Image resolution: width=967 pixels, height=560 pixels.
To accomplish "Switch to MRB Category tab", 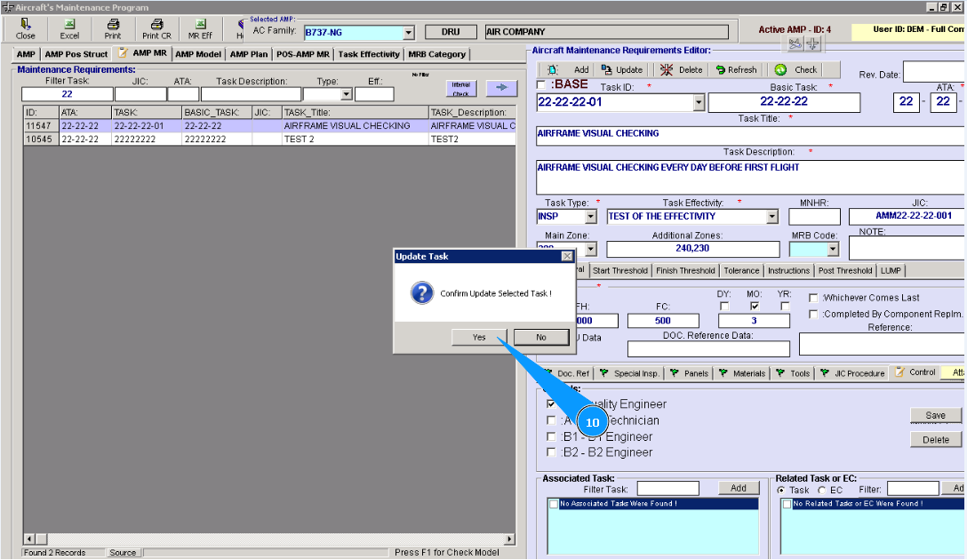I will pyautogui.click(x=436, y=54).
